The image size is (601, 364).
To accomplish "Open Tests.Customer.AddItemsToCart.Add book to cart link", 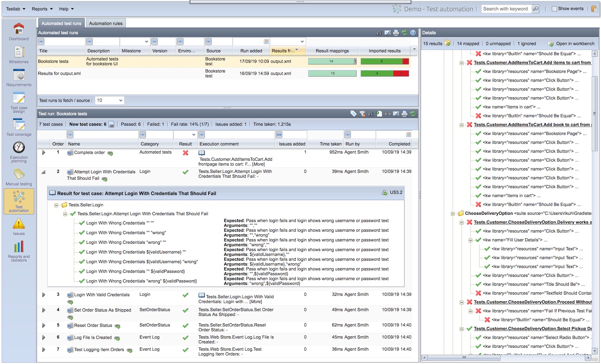I will 532,125.
